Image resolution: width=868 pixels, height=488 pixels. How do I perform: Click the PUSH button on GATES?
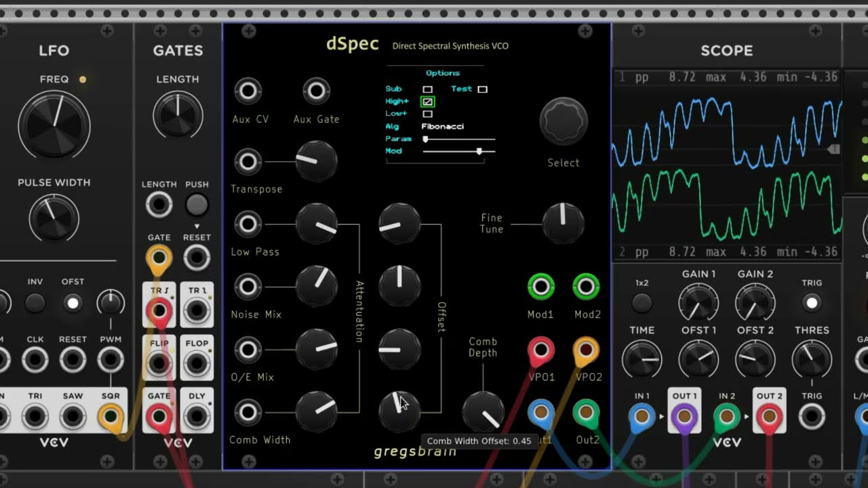click(x=197, y=205)
